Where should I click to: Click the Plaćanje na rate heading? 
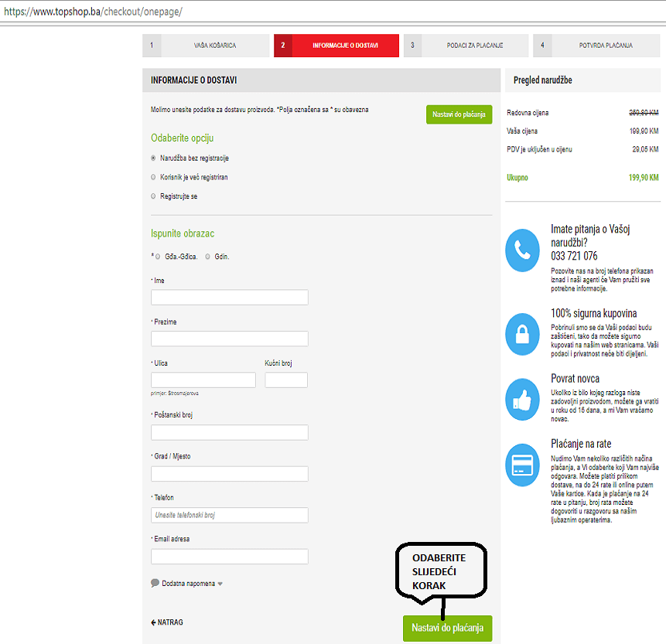[581, 444]
